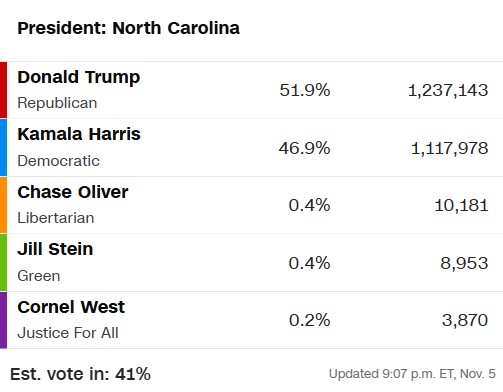Click the orange Libertarian color bar

[x=3, y=205]
